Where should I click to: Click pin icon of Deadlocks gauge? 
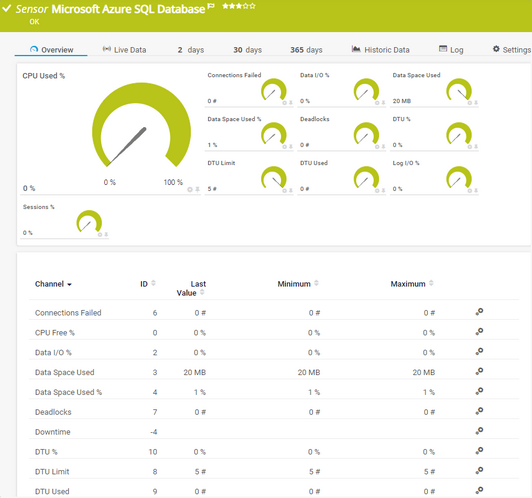coord(383,147)
